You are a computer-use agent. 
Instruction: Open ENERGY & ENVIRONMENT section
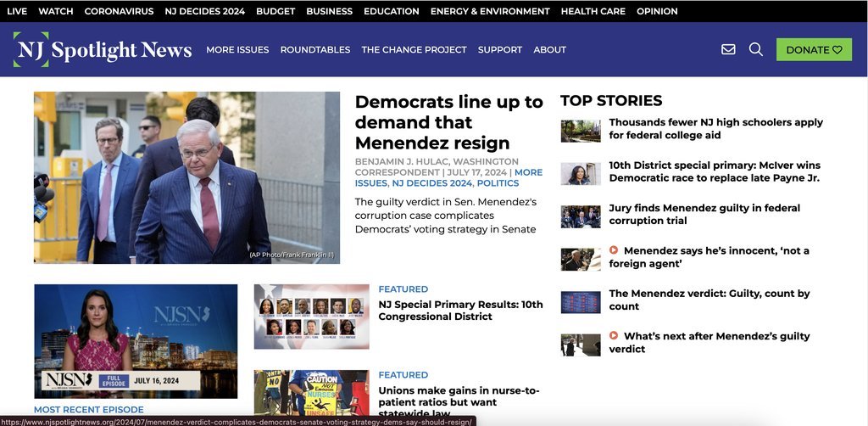click(490, 11)
